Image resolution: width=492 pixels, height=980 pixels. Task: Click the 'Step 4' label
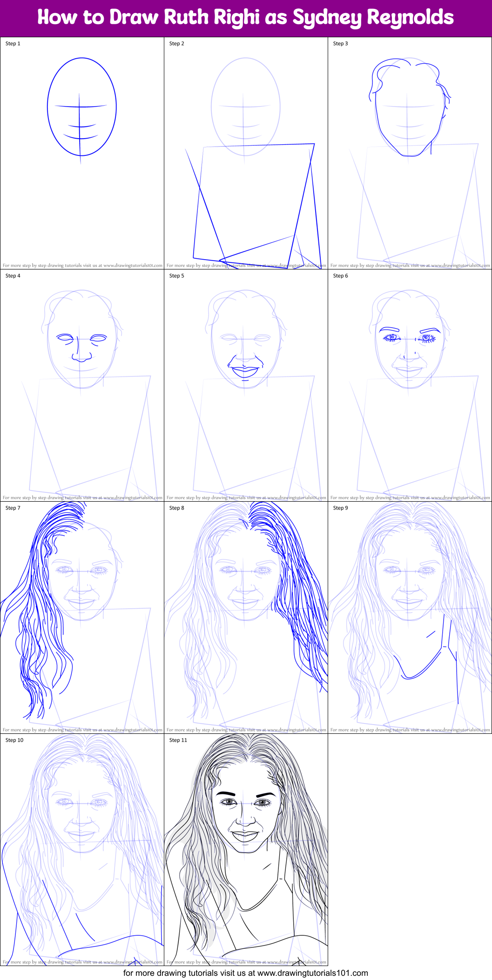(x=13, y=276)
